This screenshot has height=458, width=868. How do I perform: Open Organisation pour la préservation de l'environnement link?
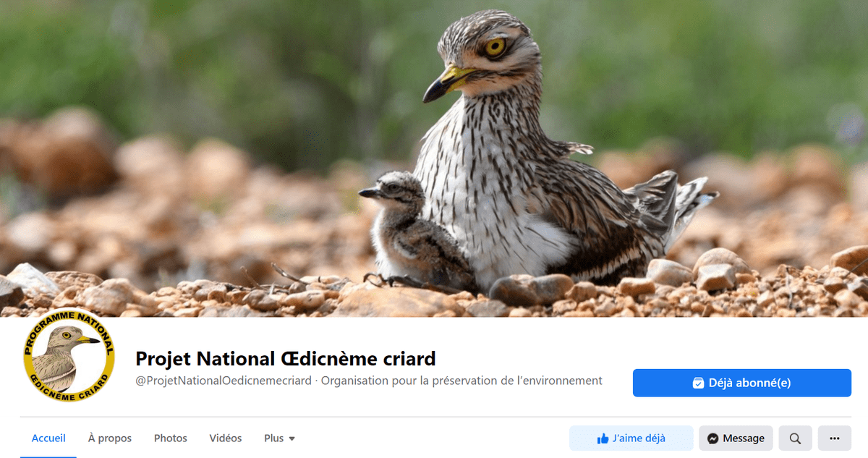(x=461, y=381)
